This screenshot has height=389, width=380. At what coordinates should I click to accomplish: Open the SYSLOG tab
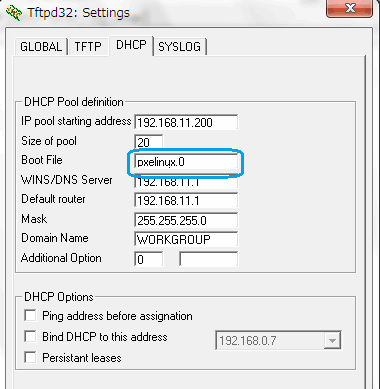point(180,47)
